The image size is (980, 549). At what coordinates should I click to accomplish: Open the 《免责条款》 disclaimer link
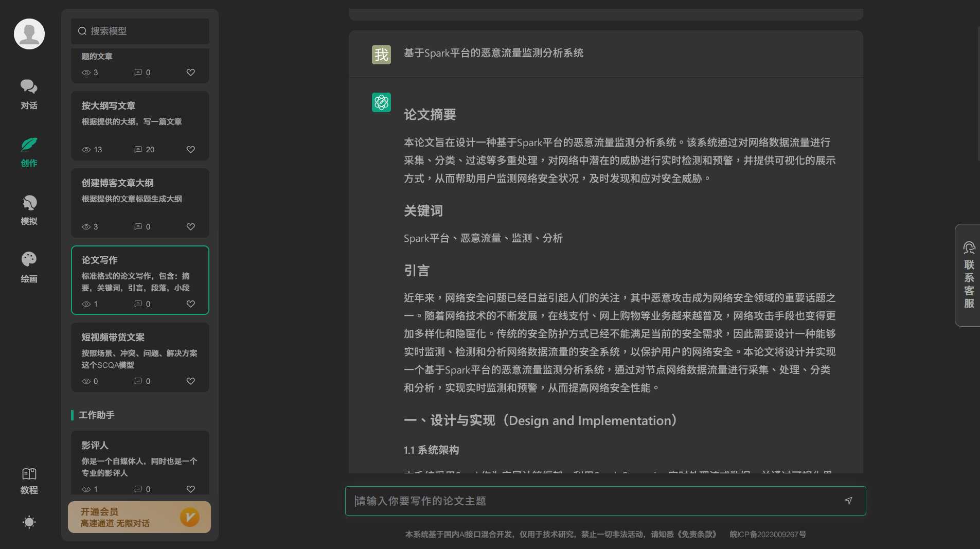697,534
